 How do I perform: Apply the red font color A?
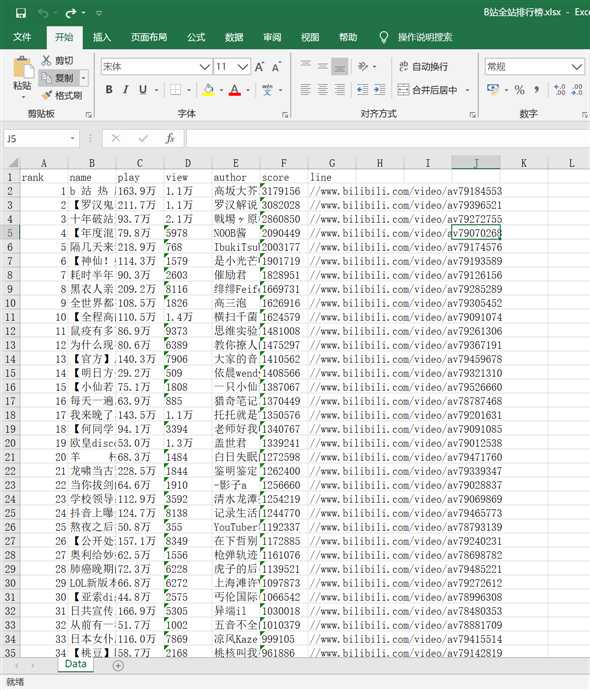click(x=235, y=90)
